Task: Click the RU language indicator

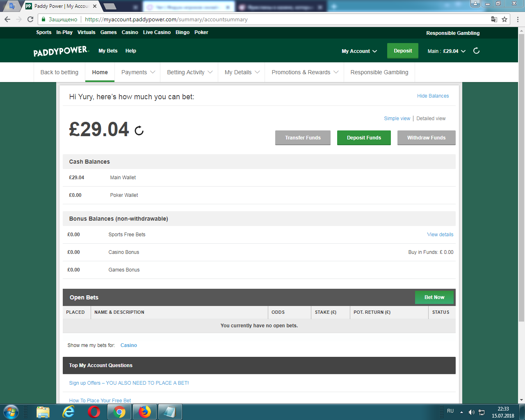Action: click(450, 411)
